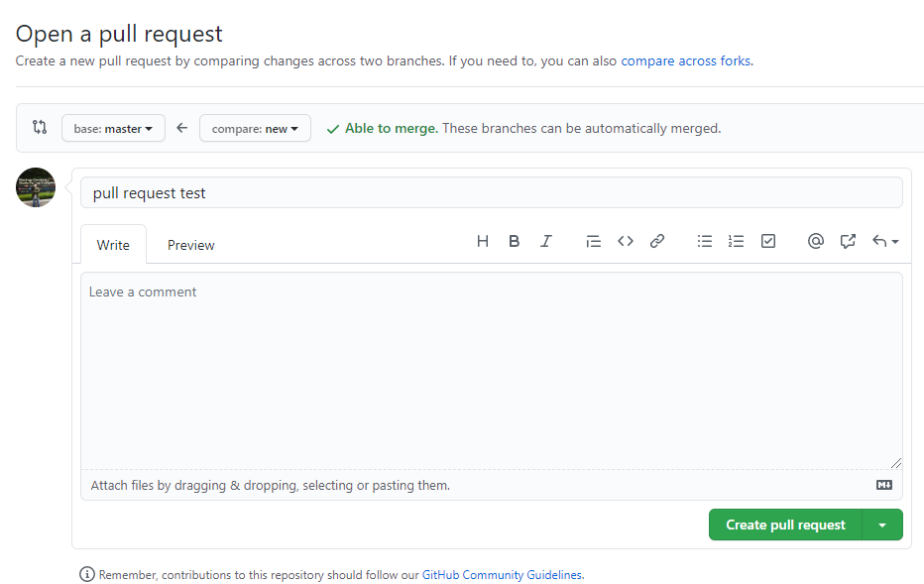Click the info icon beside Remember notice

86,574
